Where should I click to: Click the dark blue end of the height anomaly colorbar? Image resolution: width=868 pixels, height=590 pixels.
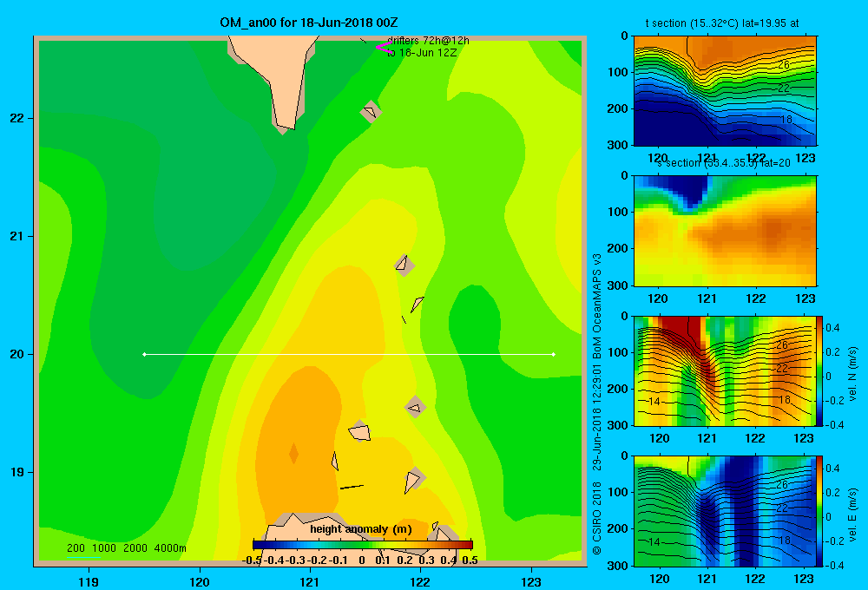point(258,545)
